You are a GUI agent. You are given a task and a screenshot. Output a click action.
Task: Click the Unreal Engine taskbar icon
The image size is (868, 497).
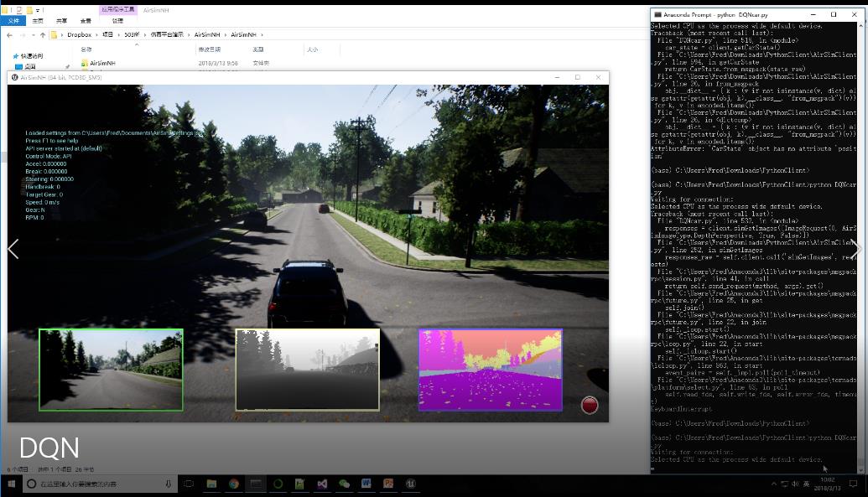point(410,484)
